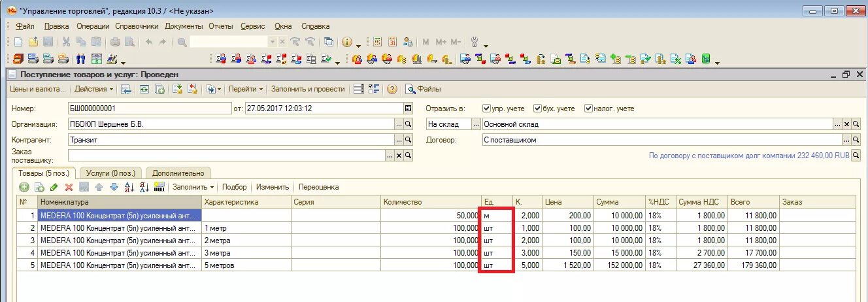Click the Номенклатура column header
Screen dimensions: 868x302
tap(120, 202)
